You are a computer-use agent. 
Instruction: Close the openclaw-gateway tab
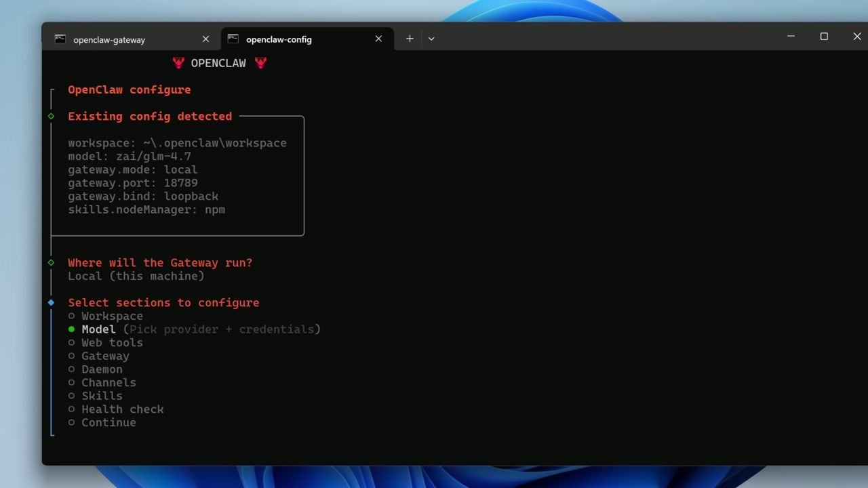coord(205,39)
